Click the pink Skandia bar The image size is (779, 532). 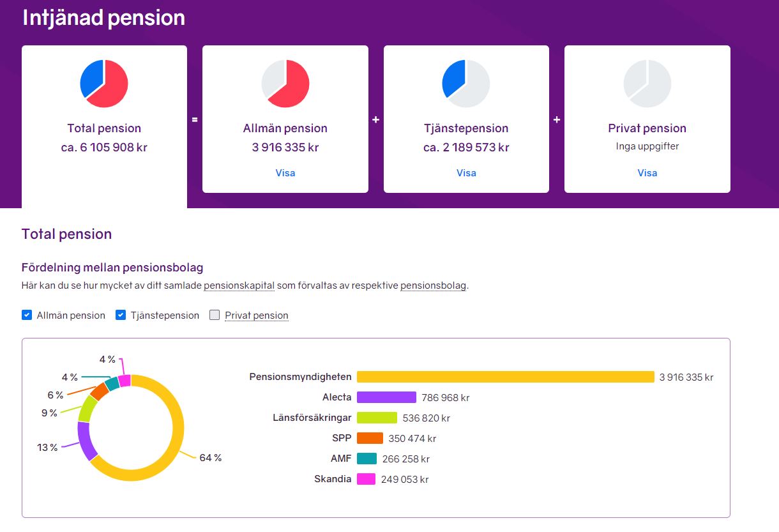pos(366,479)
